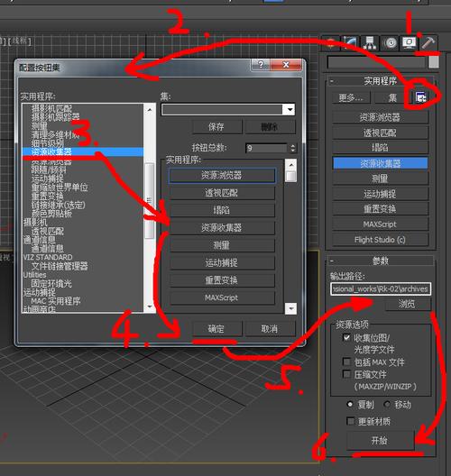Click 取消 to cancel the dialog
This screenshot has height=476, width=451.
270,329
